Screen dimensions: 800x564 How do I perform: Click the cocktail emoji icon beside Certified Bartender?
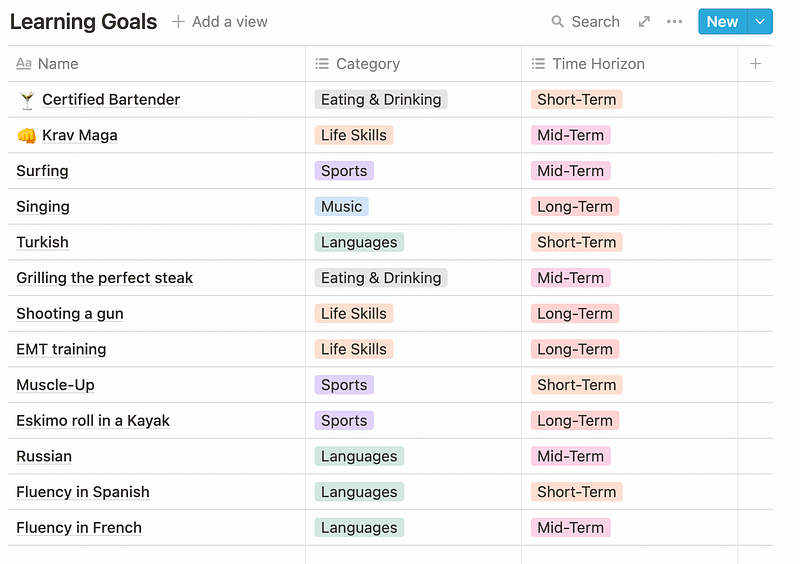click(x=27, y=100)
